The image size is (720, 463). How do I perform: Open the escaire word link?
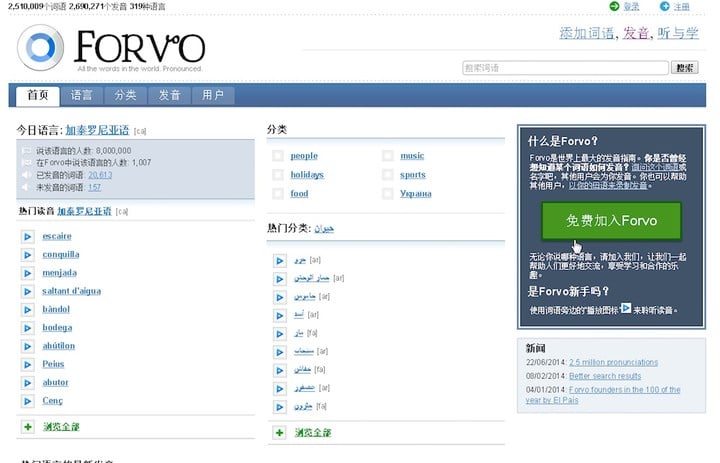click(57, 236)
